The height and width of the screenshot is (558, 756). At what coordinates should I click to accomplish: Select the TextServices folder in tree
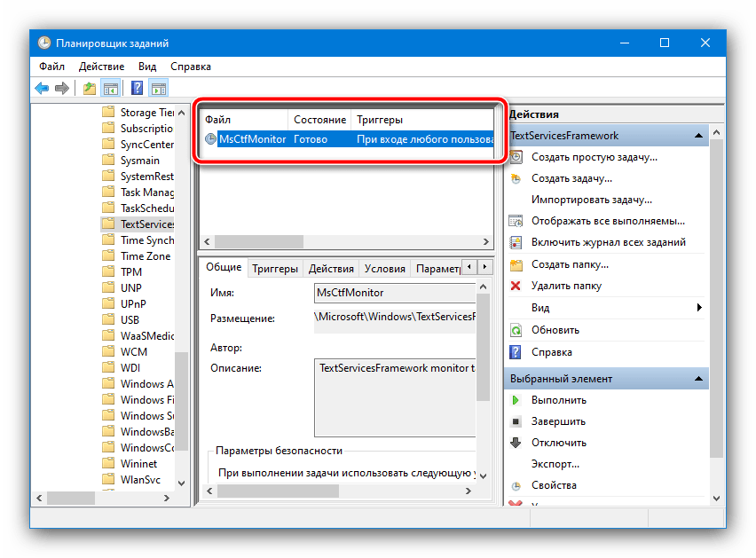coord(138,224)
